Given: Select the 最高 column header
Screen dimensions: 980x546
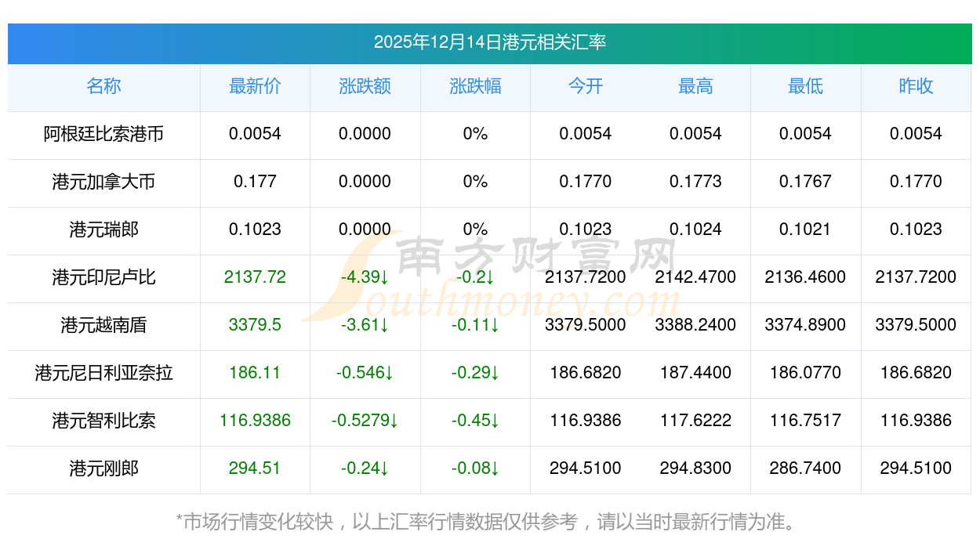Looking at the screenshot, I should [x=695, y=86].
